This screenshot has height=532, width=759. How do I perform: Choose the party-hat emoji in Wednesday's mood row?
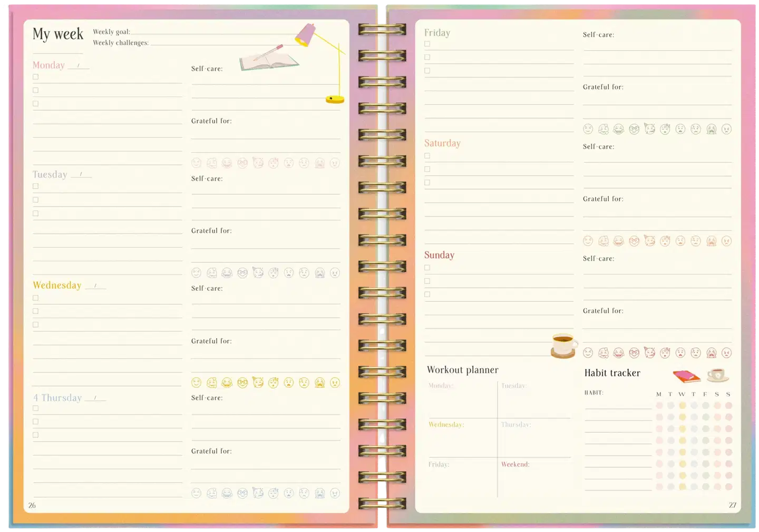tap(258, 382)
